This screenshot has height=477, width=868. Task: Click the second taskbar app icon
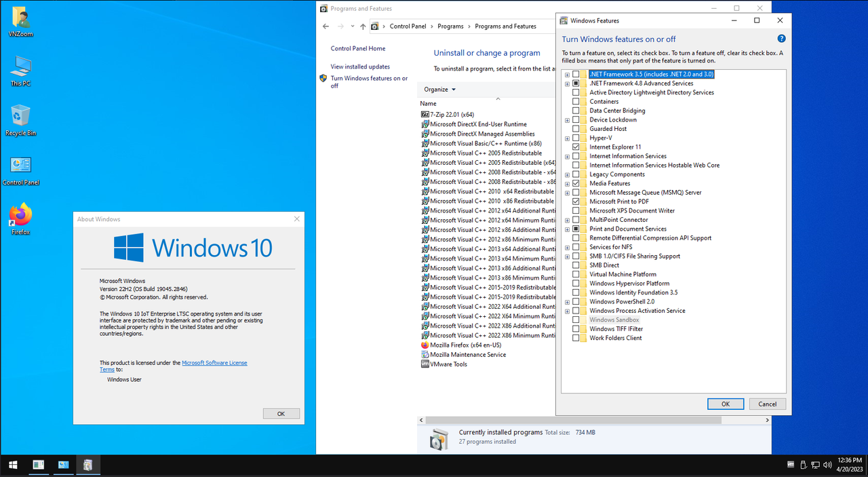click(x=64, y=465)
